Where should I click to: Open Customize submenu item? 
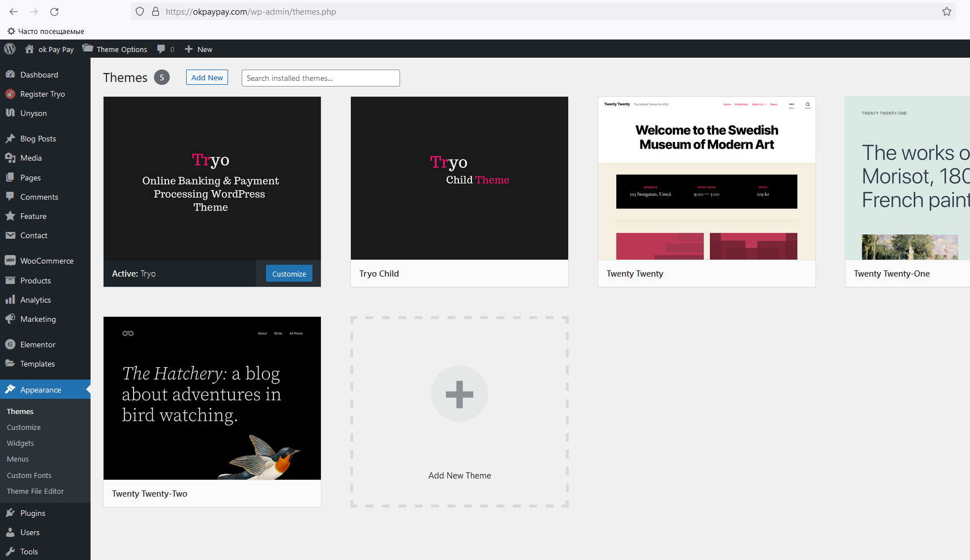pos(24,427)
